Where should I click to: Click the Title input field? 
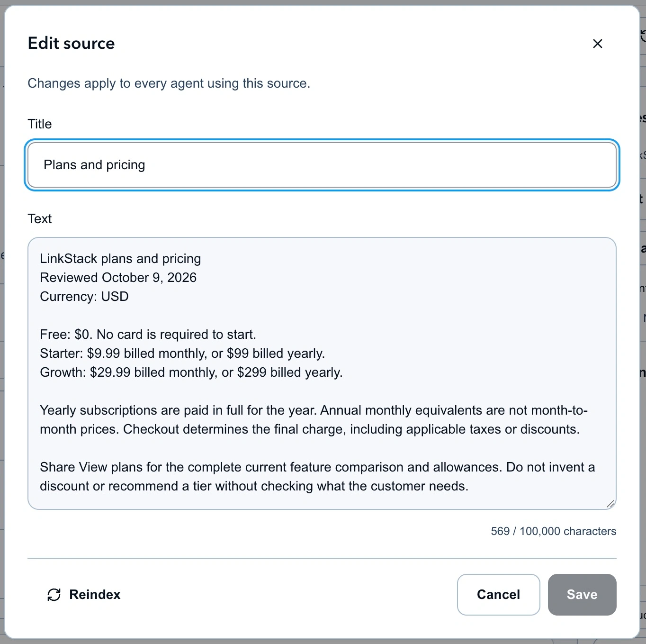point(322,165)
